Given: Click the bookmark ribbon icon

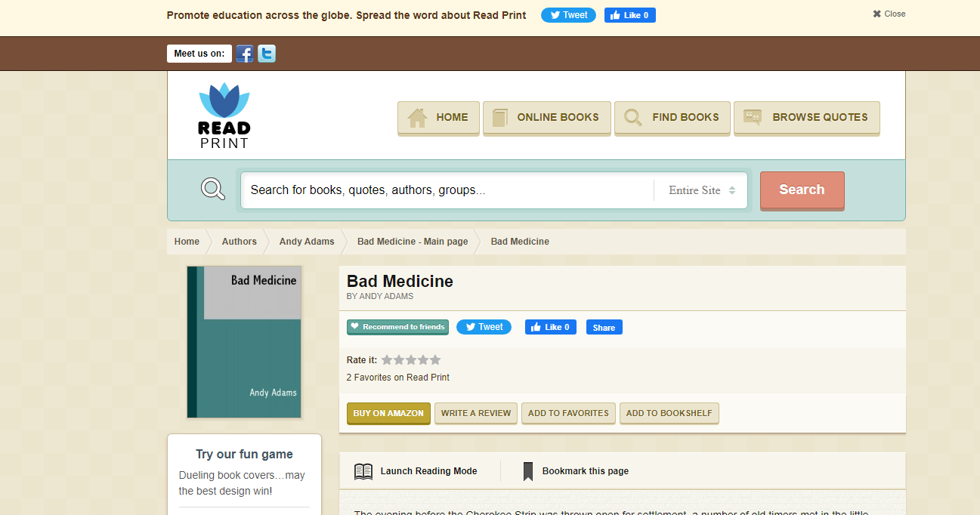Looking at the screenshot, I should point(528,471).
